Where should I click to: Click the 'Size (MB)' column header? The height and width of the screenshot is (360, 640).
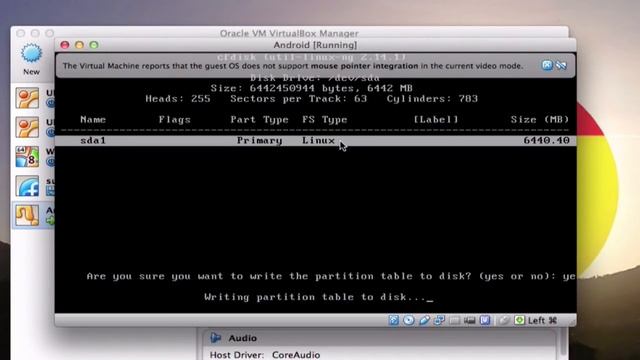[x=540, y=120]
